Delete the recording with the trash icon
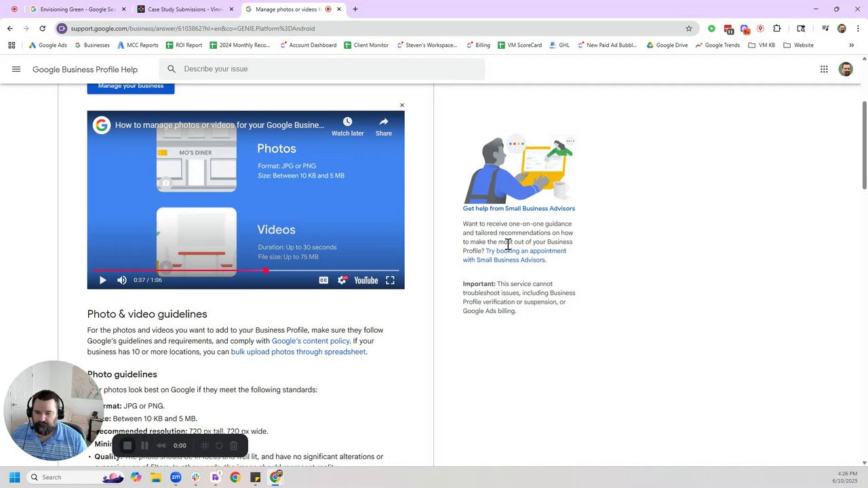 pyautogui.click(x=234, y=445)
